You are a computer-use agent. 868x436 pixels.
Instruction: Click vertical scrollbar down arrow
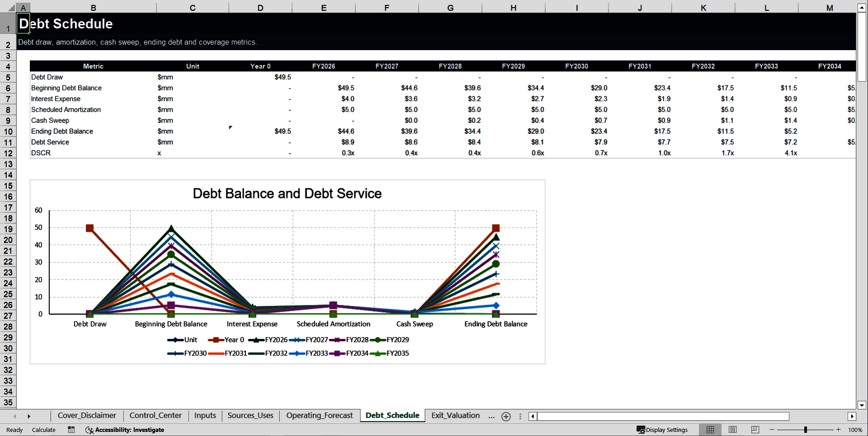(862, 405)
